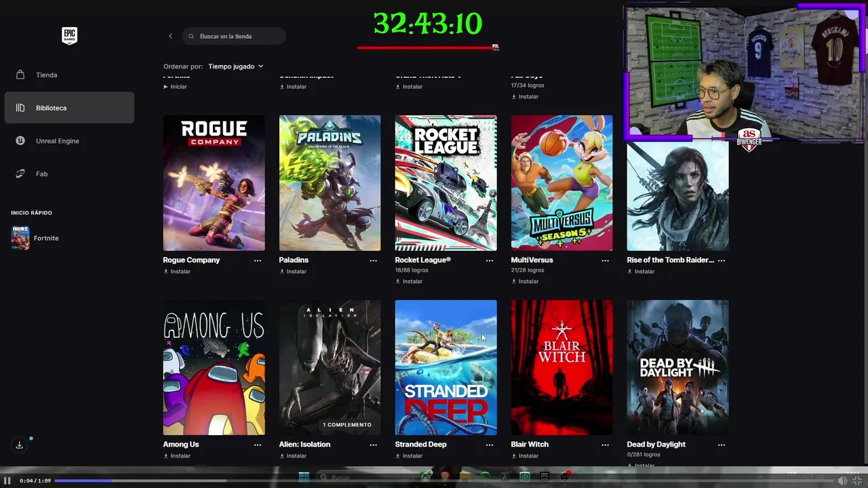The width and height of the screenshot is (868, 488).
Task: Open options menu for Stranded Deep
Action: click(490, 445)
